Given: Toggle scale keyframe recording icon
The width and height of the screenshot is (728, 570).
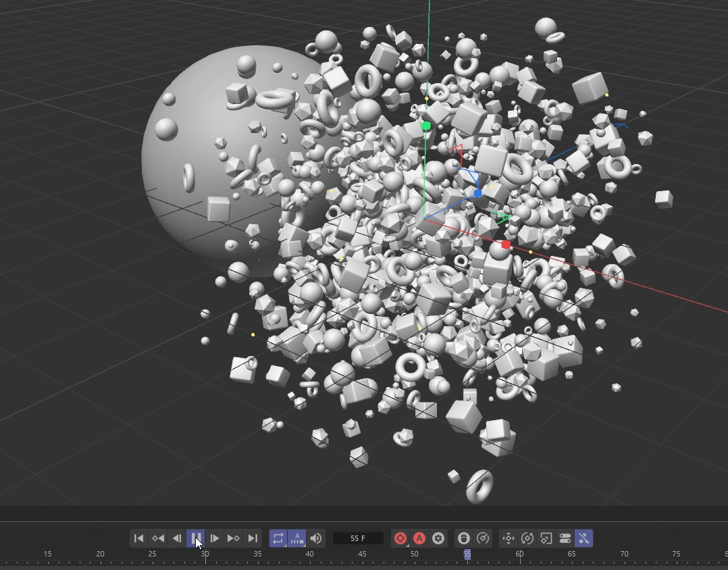Looking at the screenshot, I should [546, 538].
